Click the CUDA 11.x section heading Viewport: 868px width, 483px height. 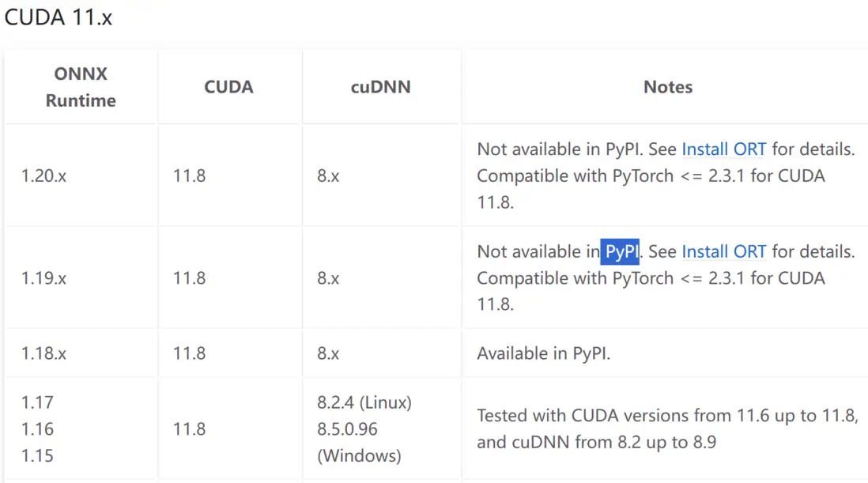pyautogui.click(x=58, y=18)
